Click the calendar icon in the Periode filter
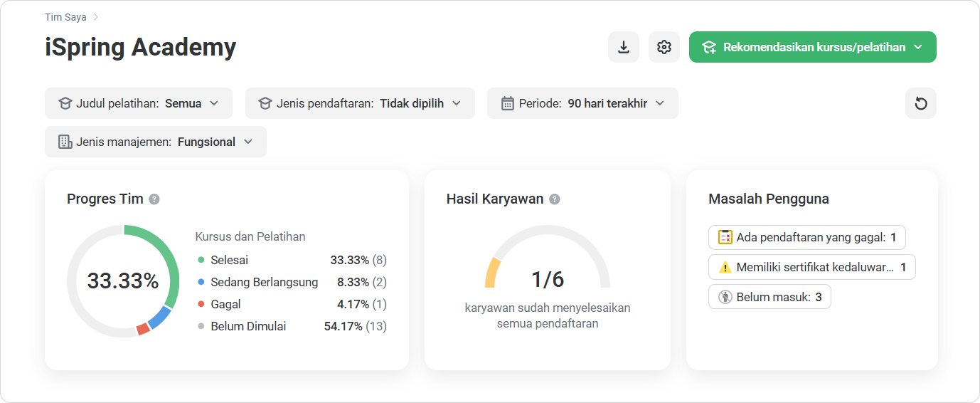Viewport: 980px width, 403px height. click(x=507, y=103)
